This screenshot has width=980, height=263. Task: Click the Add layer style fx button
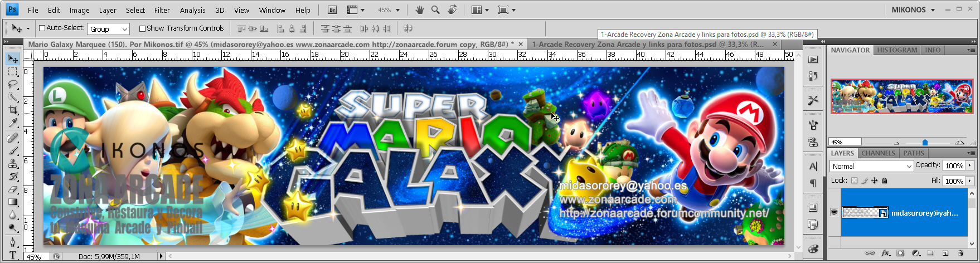(886, 253)
